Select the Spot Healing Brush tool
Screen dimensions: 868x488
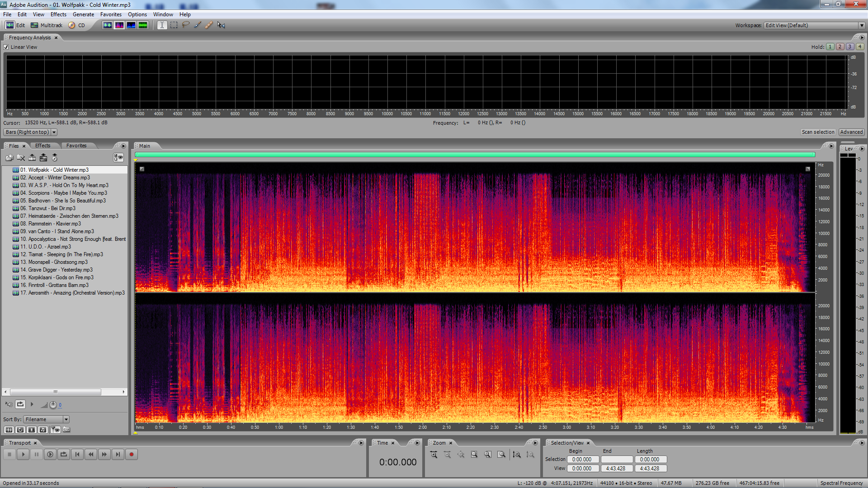[209, 25]
